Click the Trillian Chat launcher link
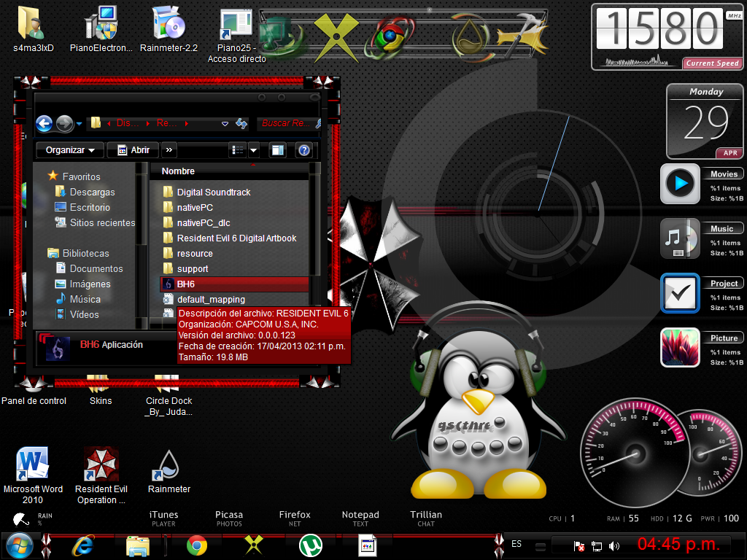The image size is (747, 560). [426, 518]
